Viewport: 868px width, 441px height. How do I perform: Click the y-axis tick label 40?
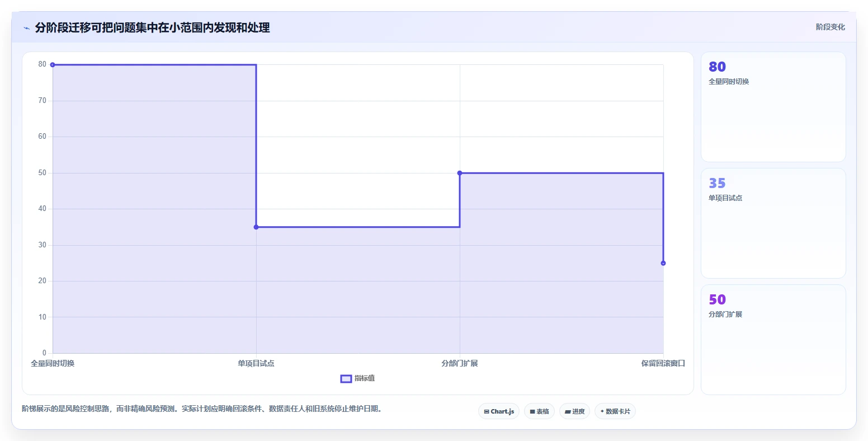(x=43, y=209)
